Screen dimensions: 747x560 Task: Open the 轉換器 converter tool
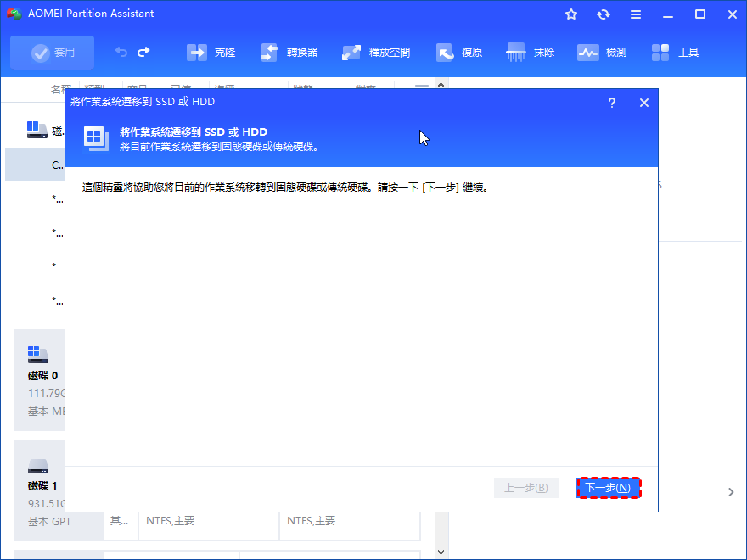[289, 53]
